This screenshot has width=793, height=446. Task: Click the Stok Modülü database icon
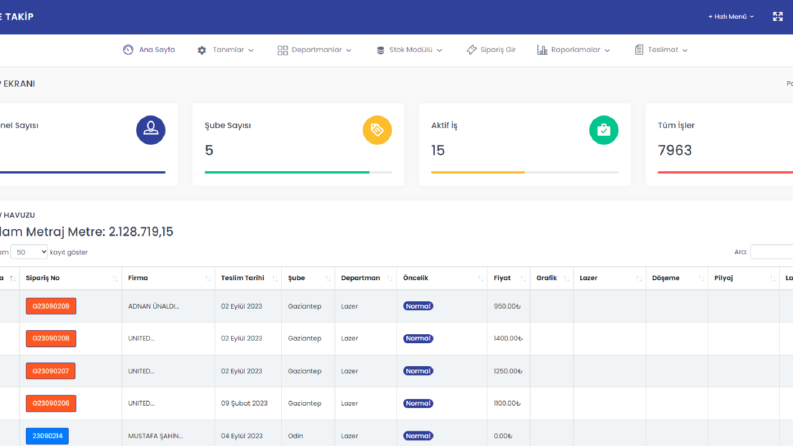(x=380, y=50)
